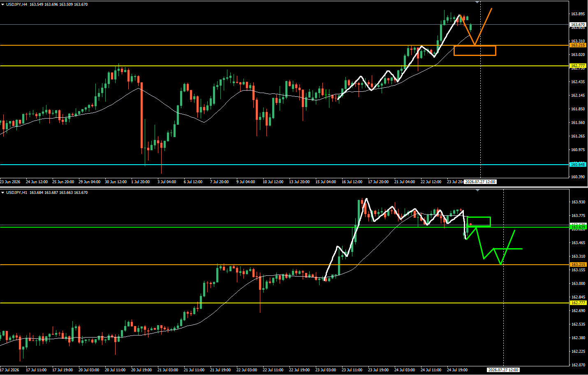
Task: Click the 1 Jul 20:00 date label
Action: [x=141, y=182]
